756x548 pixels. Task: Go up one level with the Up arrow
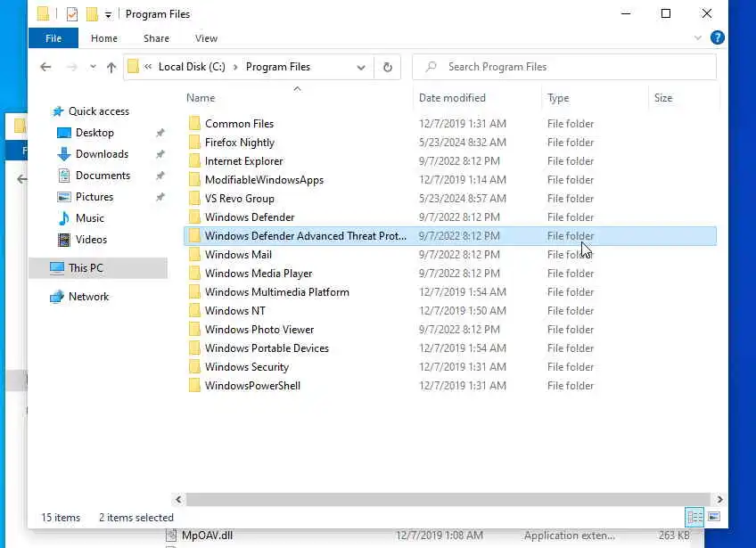pos(111,67)
